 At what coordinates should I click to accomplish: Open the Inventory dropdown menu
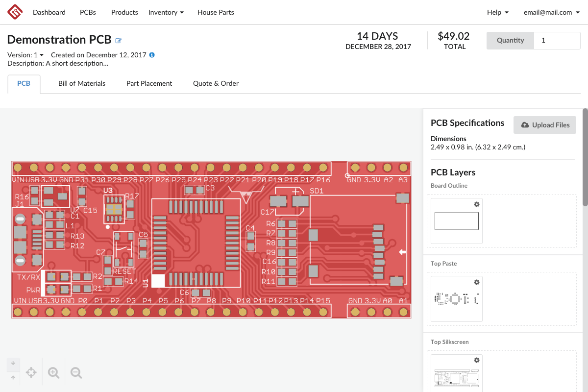(x=166, y=12)
